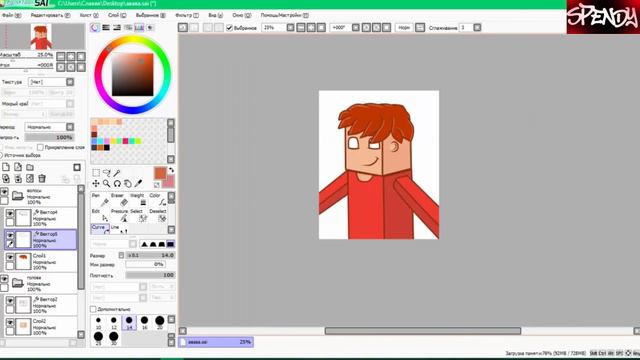This screenshot has width=640, height=360.
Task: Choose the Select linework tool
Action: [139, 215]
